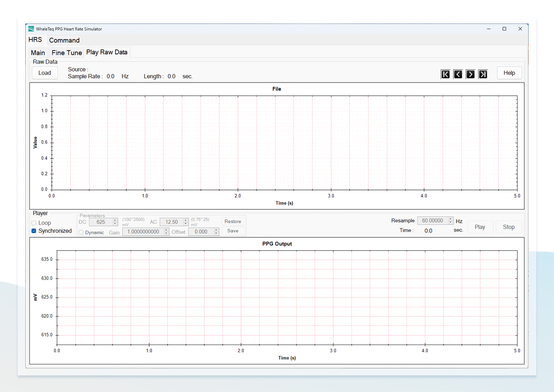The height and width of the screenshot is (392, 554).
Task: Go to previous raw data page
Action: click(x=458, y=74)
